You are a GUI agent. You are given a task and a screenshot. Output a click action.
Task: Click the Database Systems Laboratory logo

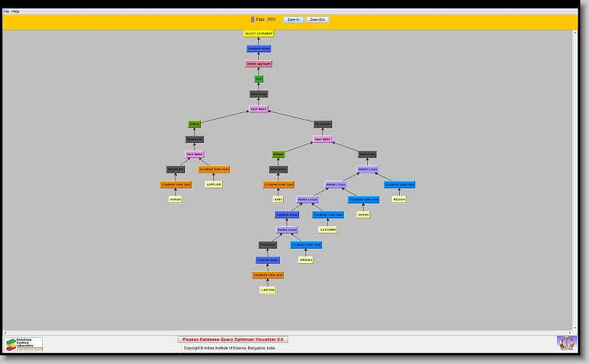click(24, 344)
